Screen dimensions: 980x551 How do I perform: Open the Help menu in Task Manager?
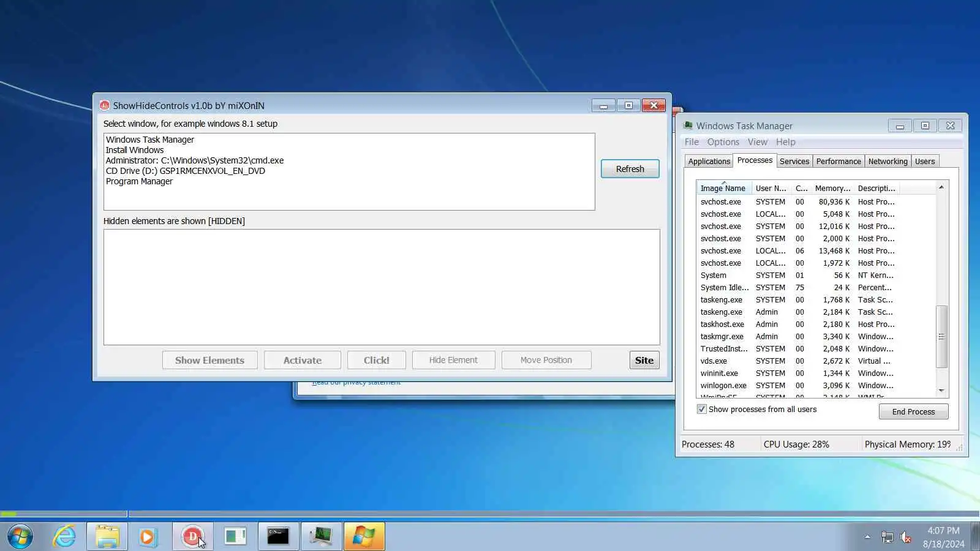[x=786, y=142]
